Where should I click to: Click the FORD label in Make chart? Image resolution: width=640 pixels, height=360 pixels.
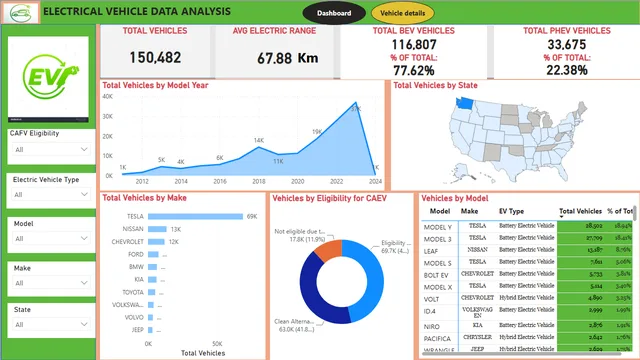[x=136, y=254]
